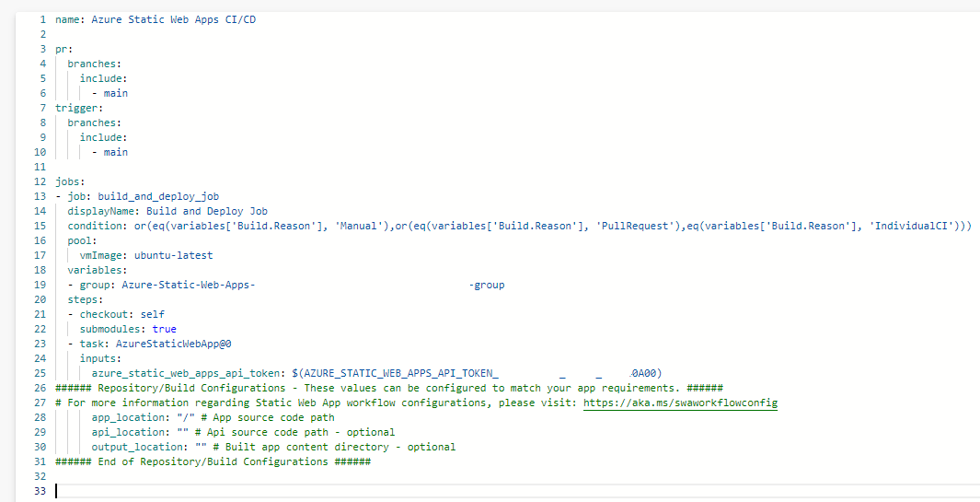Click 'Azure-Static-Web-Apps-' group name on line 19

(x=189, y=285)
